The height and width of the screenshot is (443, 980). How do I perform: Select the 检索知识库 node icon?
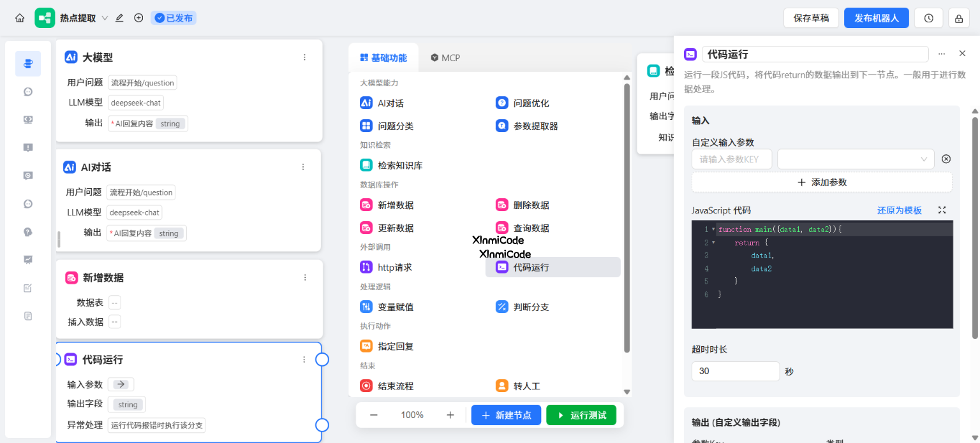[367, 165]
